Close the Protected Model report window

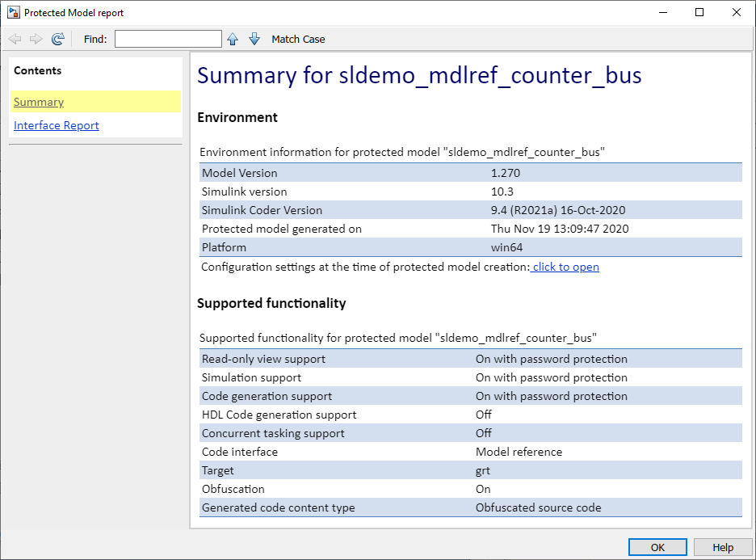click(737, 13)
